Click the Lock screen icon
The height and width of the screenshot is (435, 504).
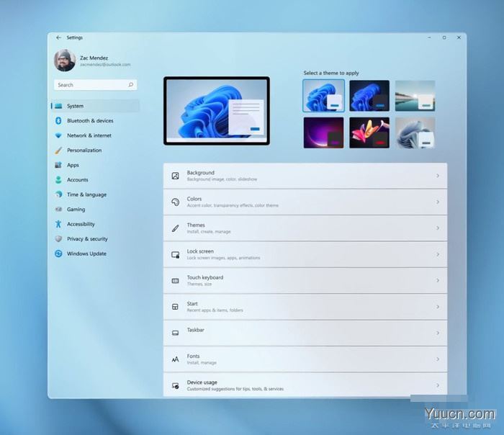point(175,255)
